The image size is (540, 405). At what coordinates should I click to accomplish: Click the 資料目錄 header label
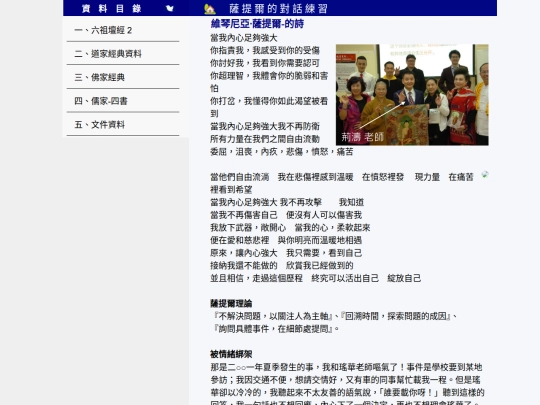coord(112,8)
